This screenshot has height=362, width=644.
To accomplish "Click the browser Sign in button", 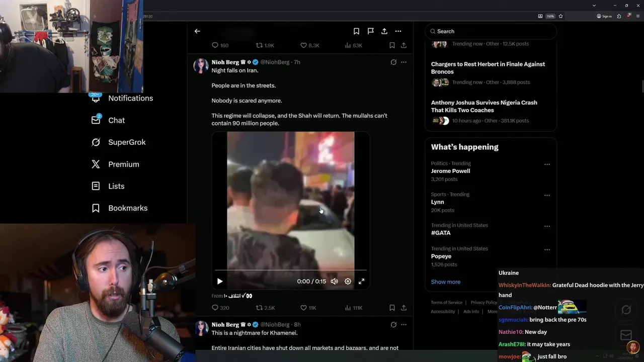I will 604,16.
